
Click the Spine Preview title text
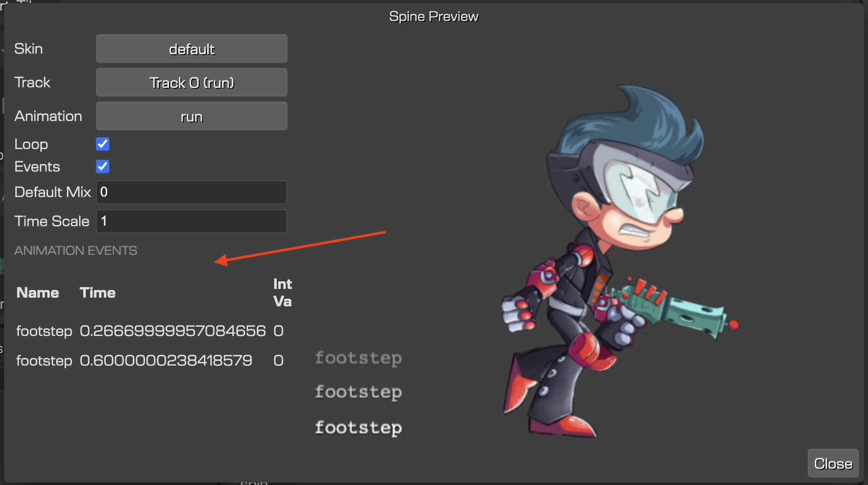click(433, 17)
